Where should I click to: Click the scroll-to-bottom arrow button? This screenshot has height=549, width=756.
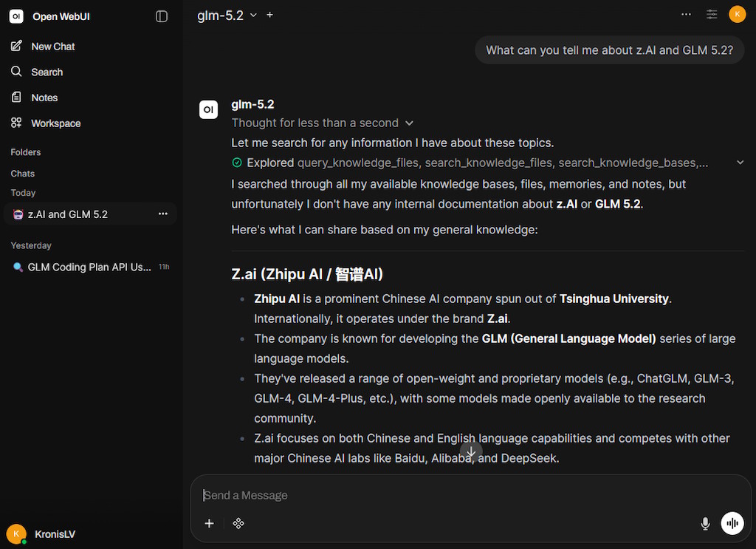pos(471,452)
